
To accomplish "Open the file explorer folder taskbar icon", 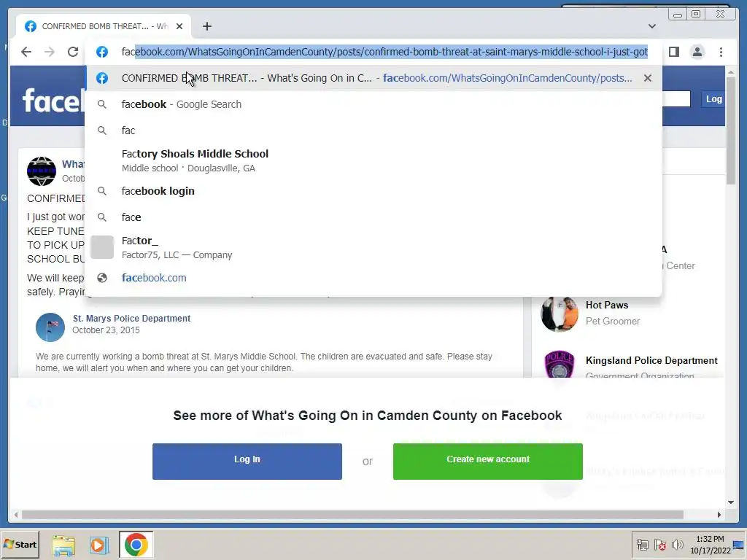I will [63, 545].
